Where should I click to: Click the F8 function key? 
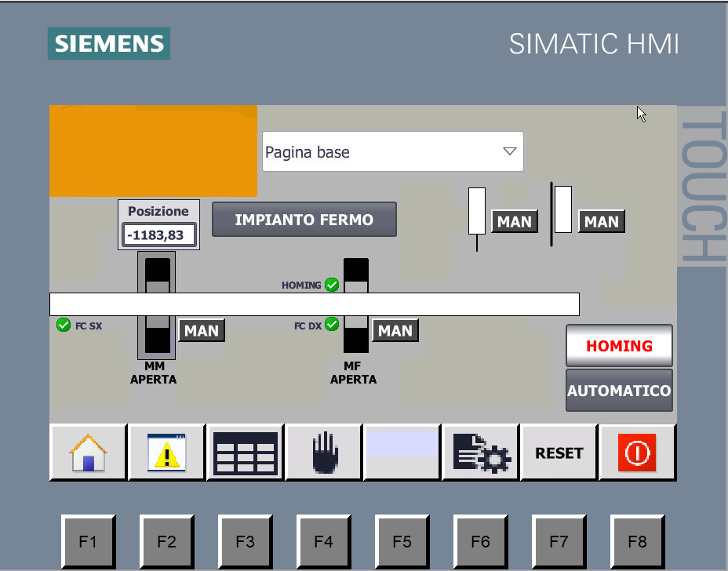[638, 541]
